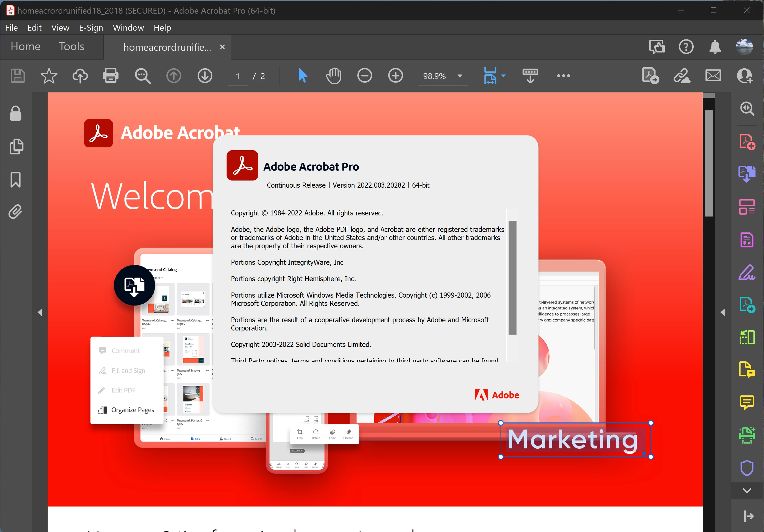Expand more tools chevron in right pane

click(747, 490)
